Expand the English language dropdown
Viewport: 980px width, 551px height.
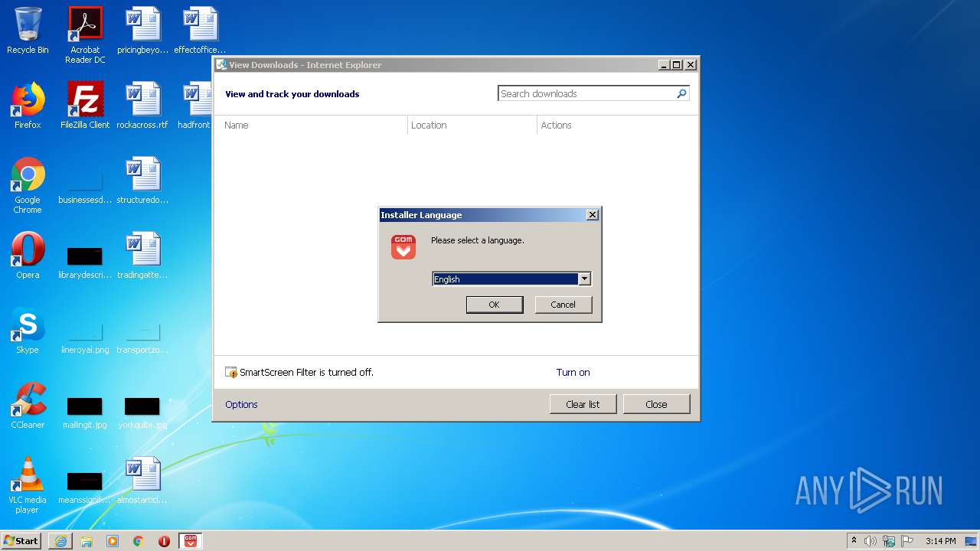[584, 279]
